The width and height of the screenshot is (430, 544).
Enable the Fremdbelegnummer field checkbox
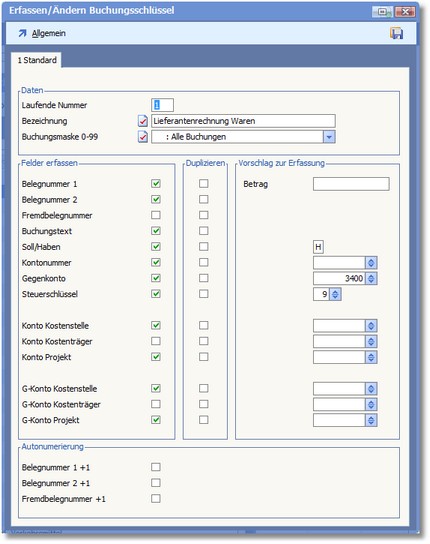click(156, 215)
